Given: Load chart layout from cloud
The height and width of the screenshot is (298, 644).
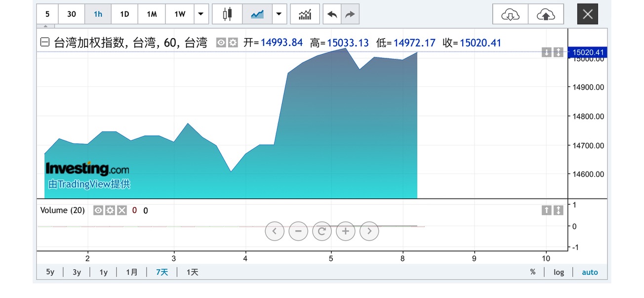Looking at the screenshot, I should coord(510,14).
